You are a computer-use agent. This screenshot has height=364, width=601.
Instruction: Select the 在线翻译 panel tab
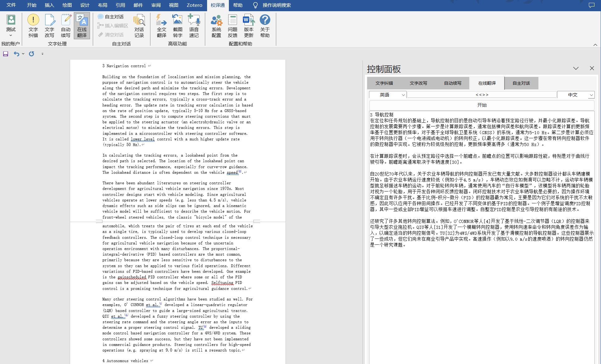(x=487, y=83)
